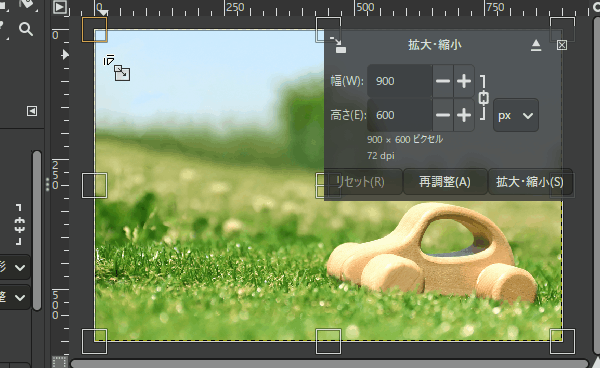Image resolution: width=600 pixels, height=368 pixels.
Task: Click the リセット(R) reset button
Action: (363, 182)
